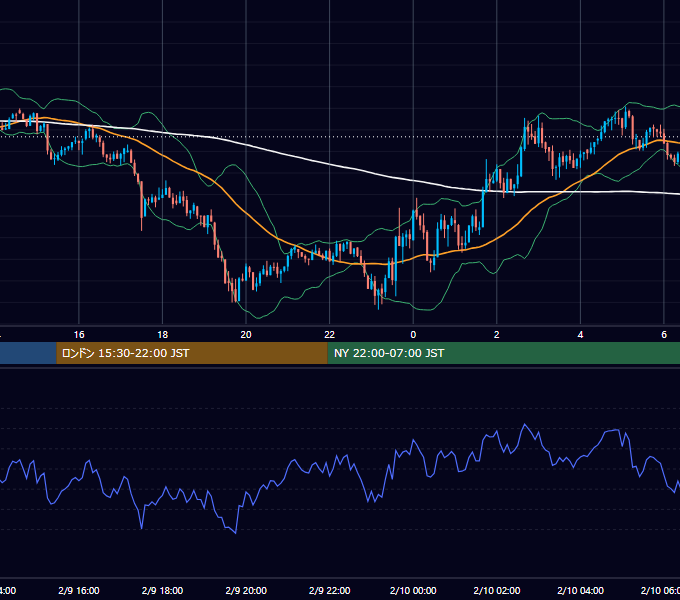Select the NY 22:00-07:00 JST session bar
Viewport: 680px width, 600px height.
[503, 353]
